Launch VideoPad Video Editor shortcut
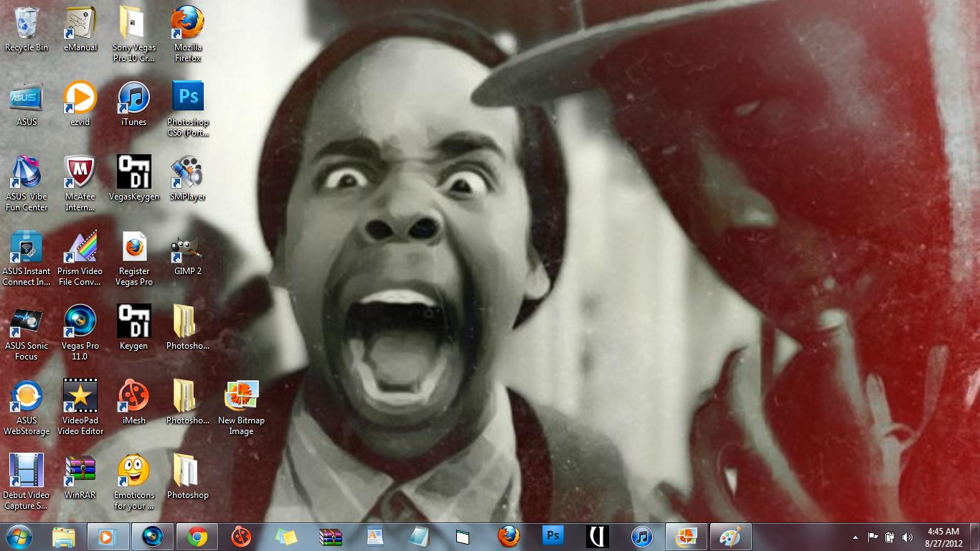The width and height of the screenshot is (980, 551). (x=80, y=408)
